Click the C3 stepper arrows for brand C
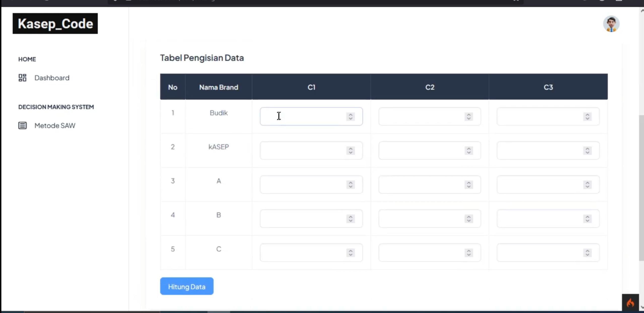The height and width of the screenshot is (313, 644). pos(587,253)
